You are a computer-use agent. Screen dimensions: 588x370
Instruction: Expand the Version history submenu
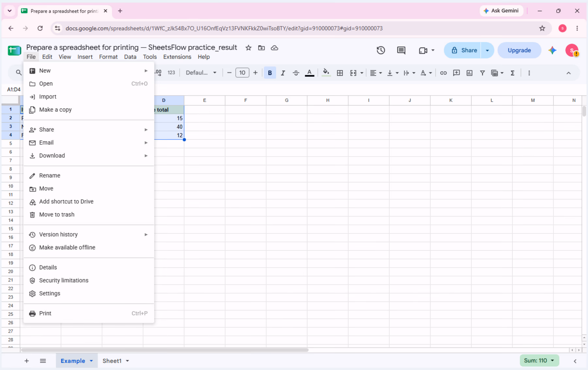point(89,235)
